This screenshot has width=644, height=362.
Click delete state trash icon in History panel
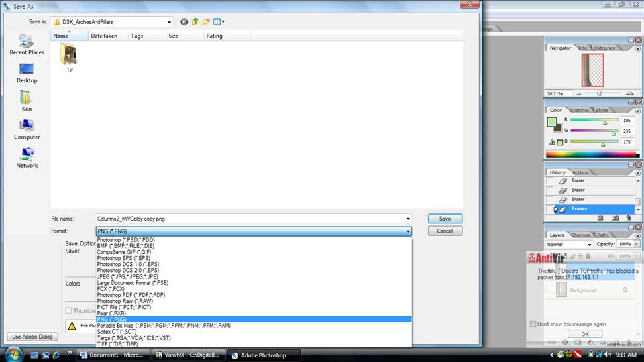[629, 218]
